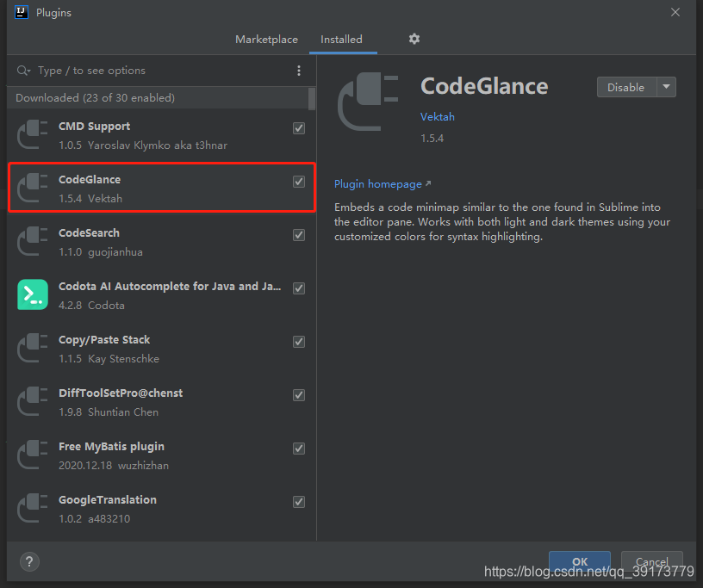Uncheck CodeGlance plugin checkbox
The width and height of the screenshot is (703, 588).
[x=299, y=182]
